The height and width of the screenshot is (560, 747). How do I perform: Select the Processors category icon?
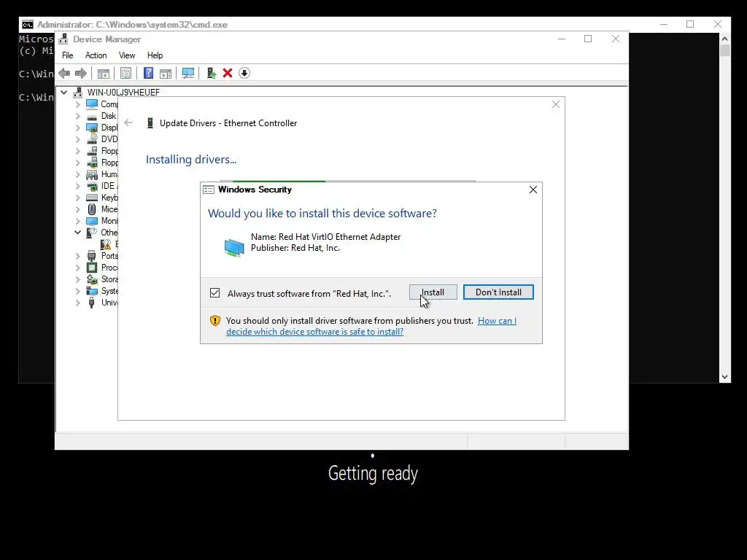click(92, 268)
